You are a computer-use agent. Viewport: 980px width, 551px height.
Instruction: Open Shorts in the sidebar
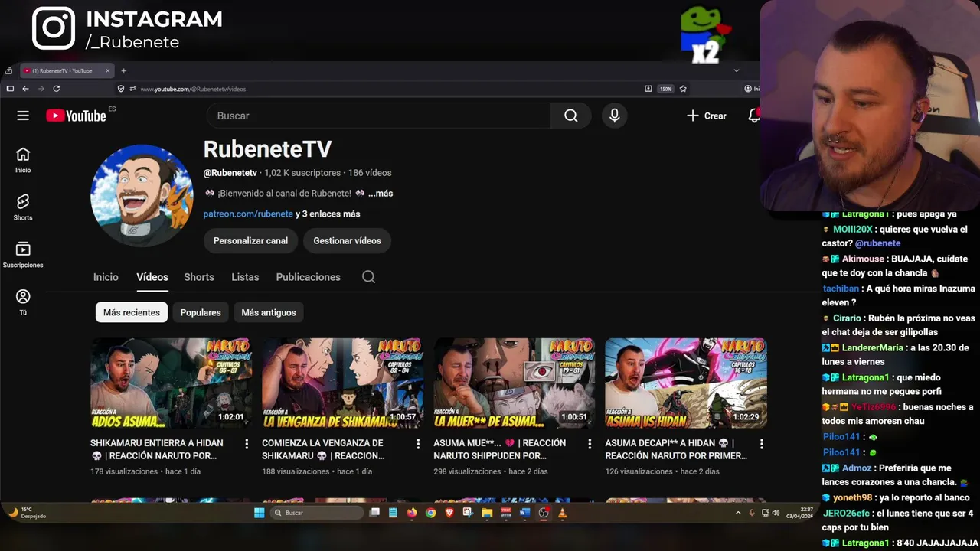23,207
